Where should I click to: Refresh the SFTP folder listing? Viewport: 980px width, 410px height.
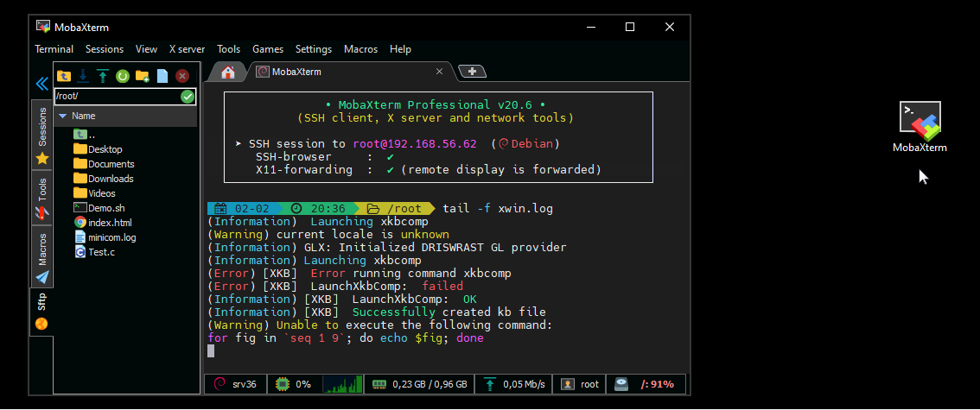tap(123, 76)
